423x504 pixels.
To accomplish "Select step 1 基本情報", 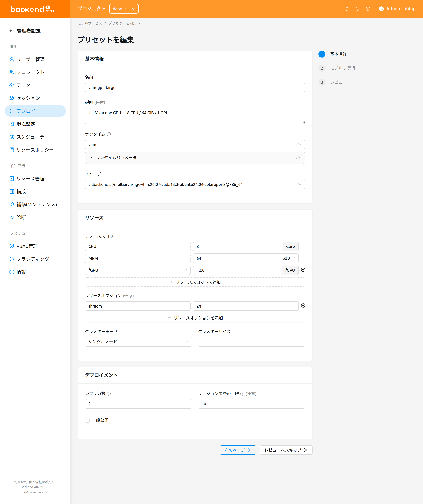I will (x=333, y=54).
